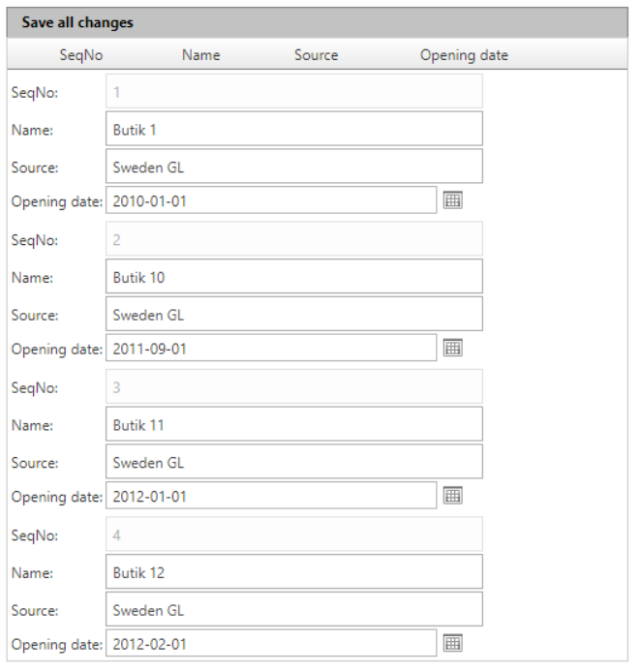
Task: Edit the Name field containing Butik 1
Action: pos(294,129)
